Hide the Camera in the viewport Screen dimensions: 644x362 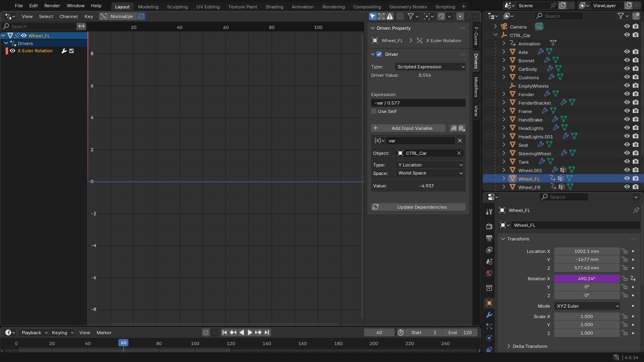627,27
